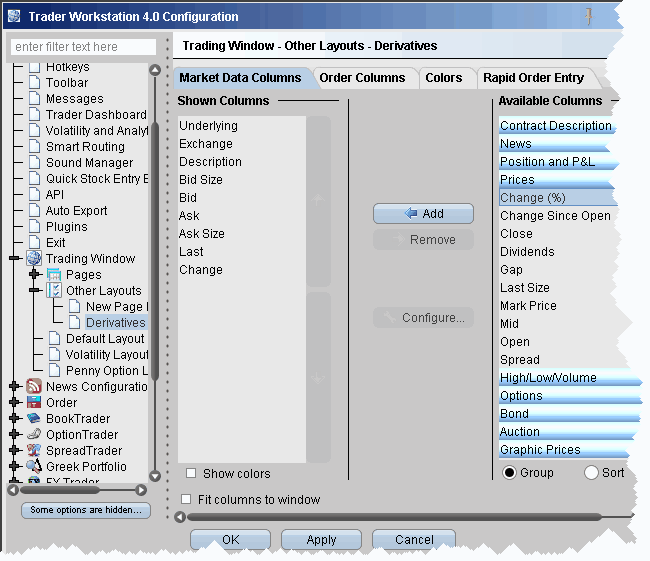Click the Pages folder icon
This screenshot has width=650, height=561.
click(x=54, y=274)
